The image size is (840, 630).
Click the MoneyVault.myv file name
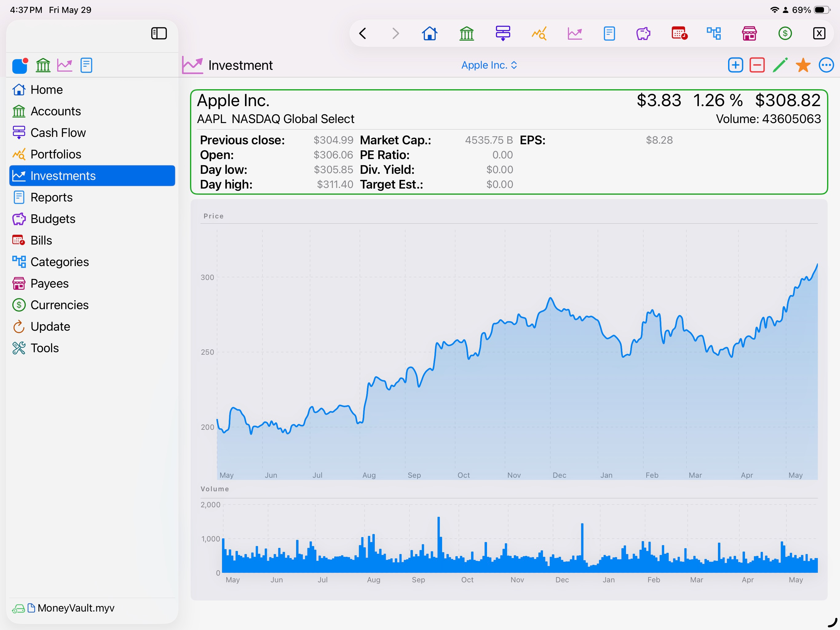(76, 608)
